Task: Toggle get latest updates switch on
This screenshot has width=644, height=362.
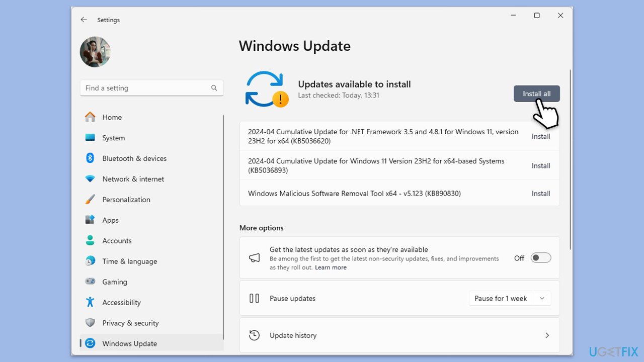Action: point(541,258)
